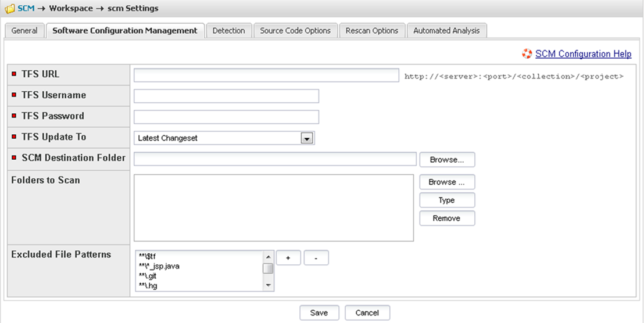The image size is (644, 323).
Task: Focus the TFS Username input box
Action: pos(226,96)
